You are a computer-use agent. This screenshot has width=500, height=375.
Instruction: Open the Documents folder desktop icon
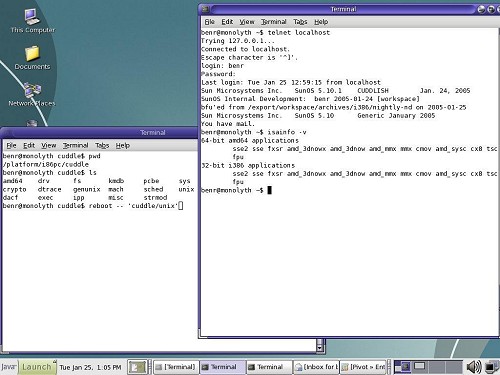click(32, 58)
